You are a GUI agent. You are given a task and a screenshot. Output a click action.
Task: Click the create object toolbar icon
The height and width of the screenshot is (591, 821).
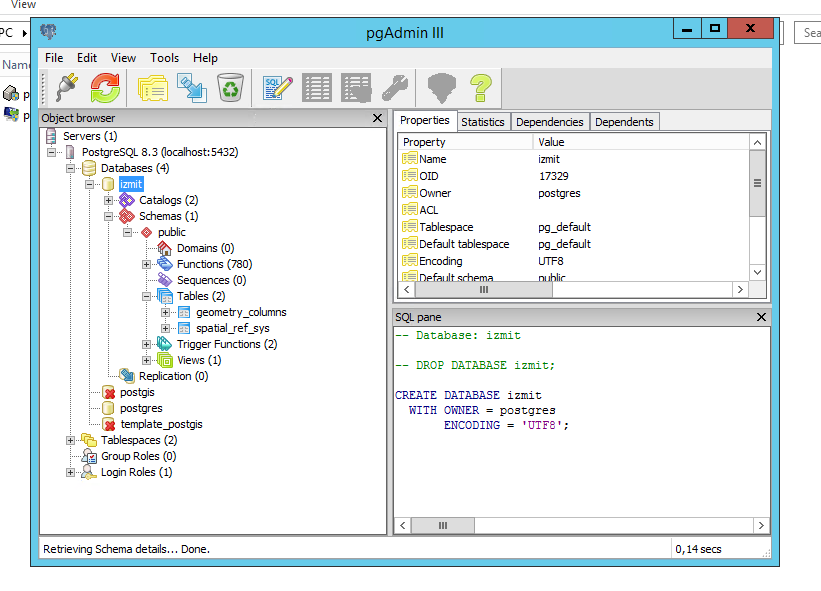(192, 88)
